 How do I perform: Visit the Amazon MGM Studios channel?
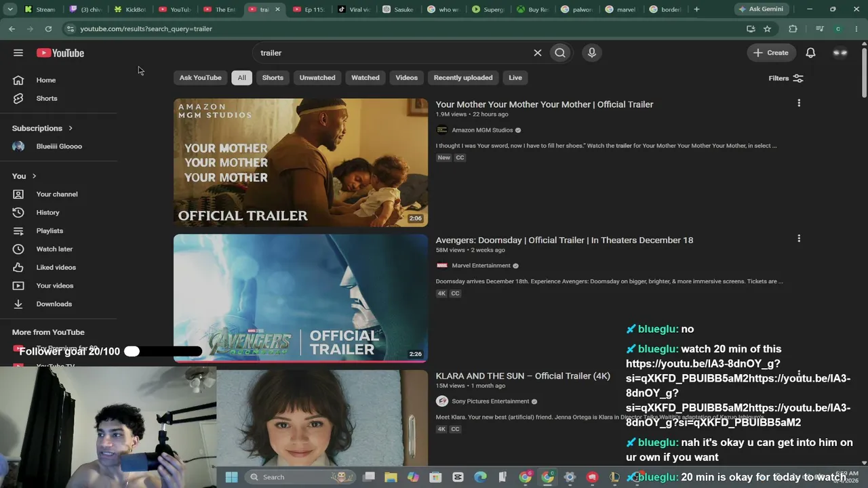[482, 130]
